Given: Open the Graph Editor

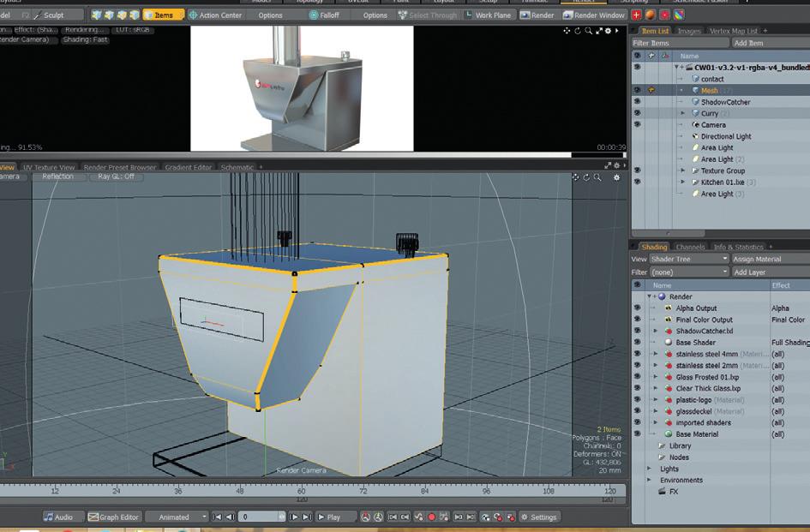Looking at the screenshot, I should [x=114, y=517].
